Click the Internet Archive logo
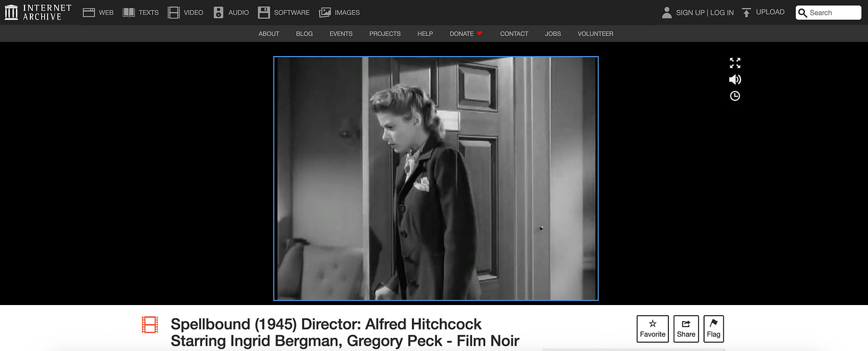This screenshot has height=351, width=868. tap(38, 12)
